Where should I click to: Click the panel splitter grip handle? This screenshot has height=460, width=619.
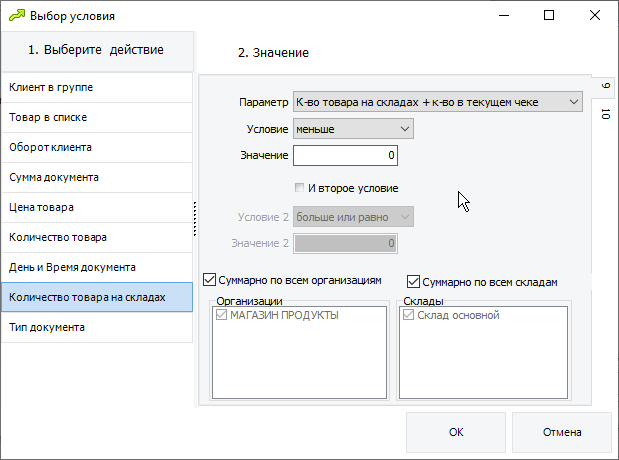pos(195,219)
